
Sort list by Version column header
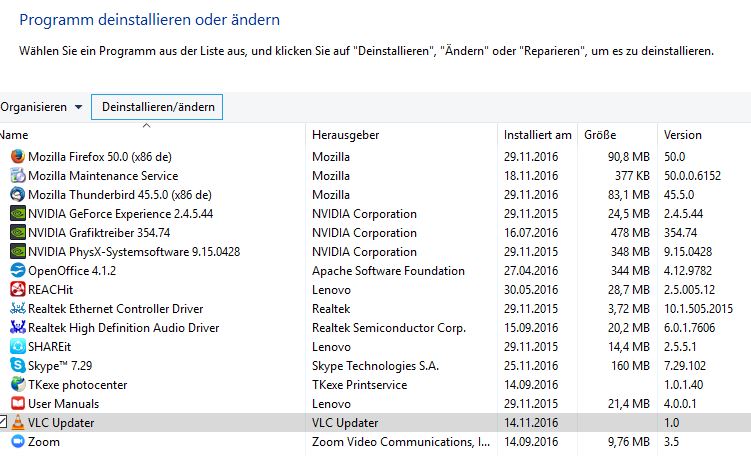683,135
